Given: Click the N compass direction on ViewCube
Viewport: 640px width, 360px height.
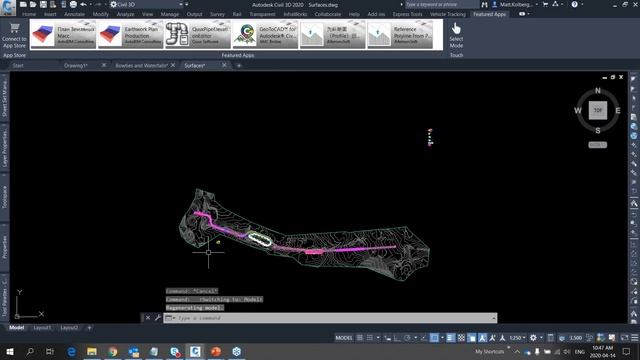Looking at the screenshot, I should (x=598, y=91).
